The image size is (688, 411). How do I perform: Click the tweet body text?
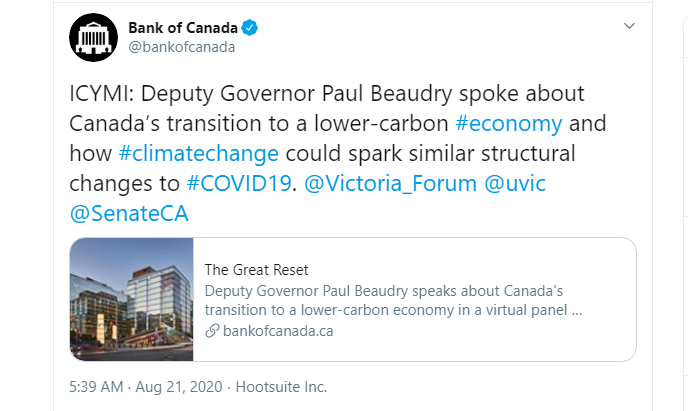338,153
